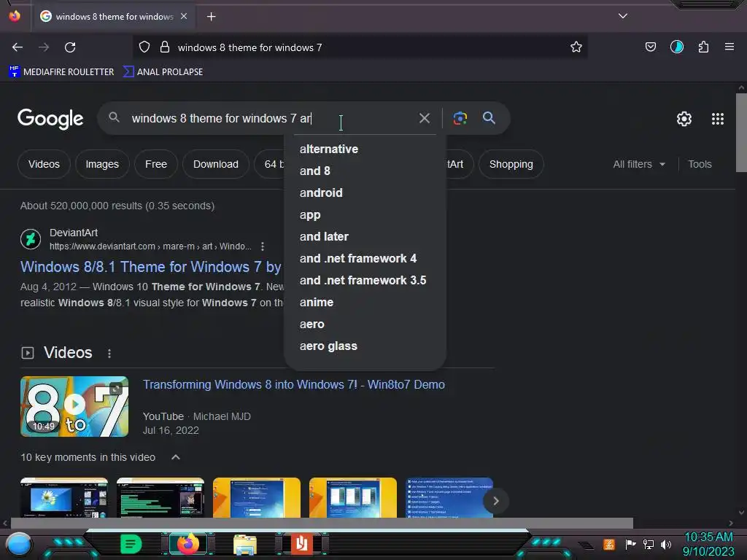Open the Start orb menu
This screenshot has height=560, width=747.
pos(19,545)
